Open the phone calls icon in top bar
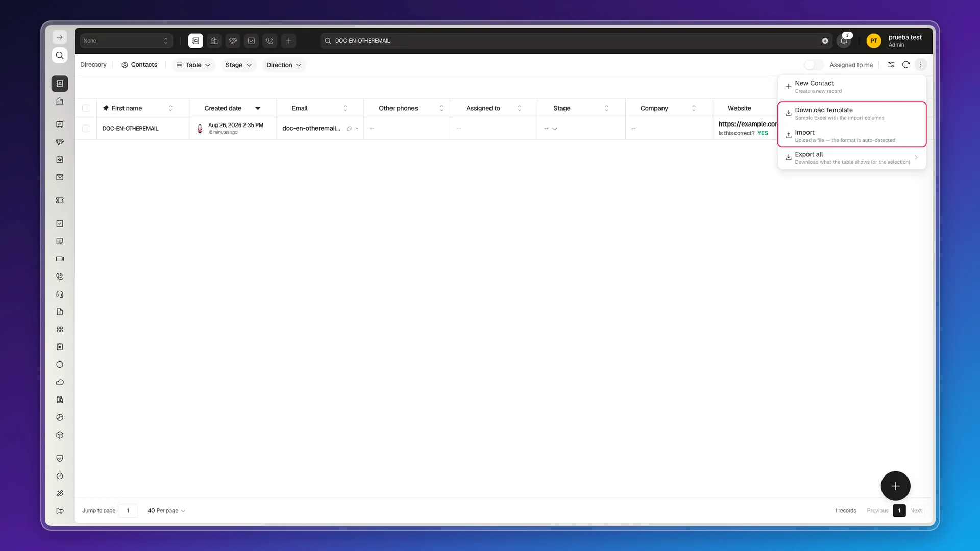Image resolution: width=980 pixels, height=551 pixels. click(270, 41)
